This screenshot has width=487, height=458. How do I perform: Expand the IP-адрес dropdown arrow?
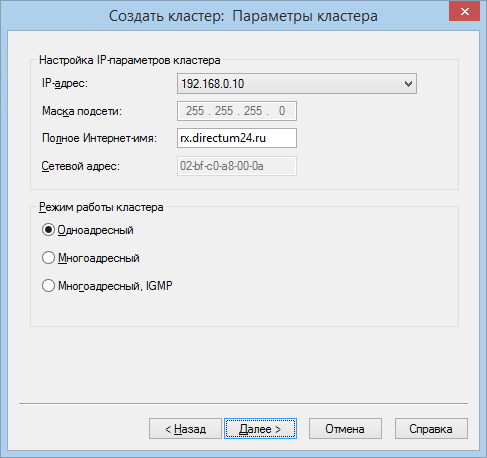[408, 84]
